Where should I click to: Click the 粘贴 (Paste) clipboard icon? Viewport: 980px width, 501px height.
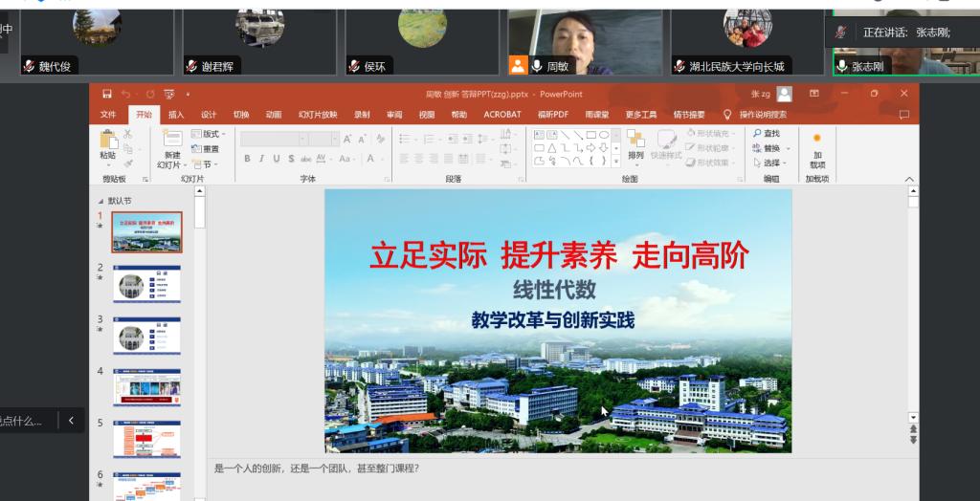point(108,143)
